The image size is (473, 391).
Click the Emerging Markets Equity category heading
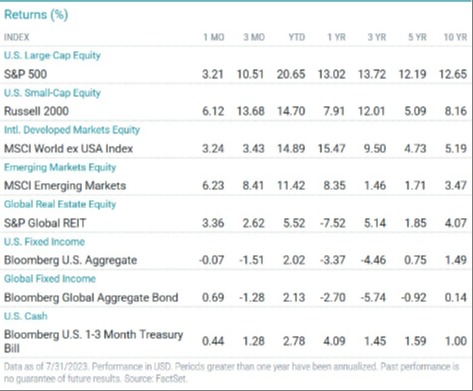click(60, 167)
